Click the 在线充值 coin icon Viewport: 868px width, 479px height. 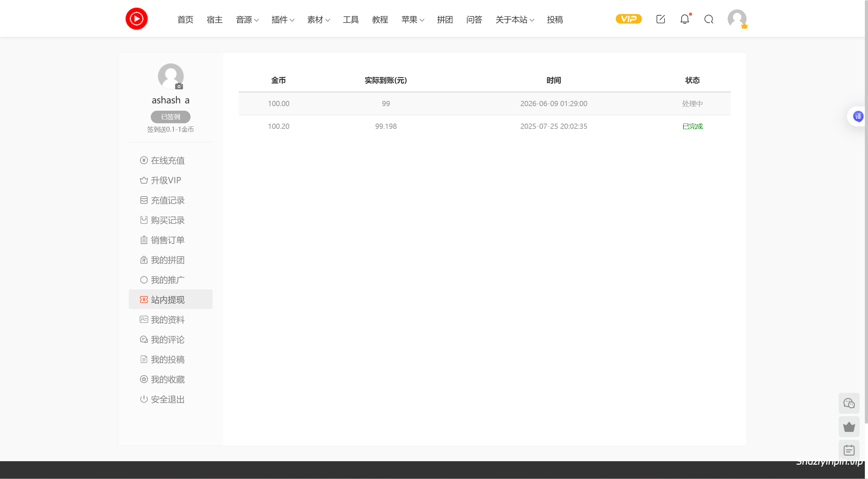coord(144,160)
